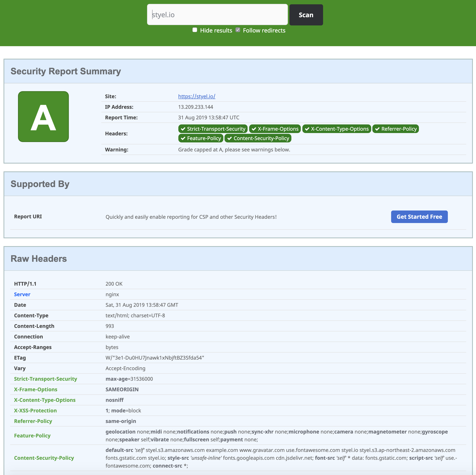
Task: Click the Referrer-Policy raw header link
Action: coord(33,421)
